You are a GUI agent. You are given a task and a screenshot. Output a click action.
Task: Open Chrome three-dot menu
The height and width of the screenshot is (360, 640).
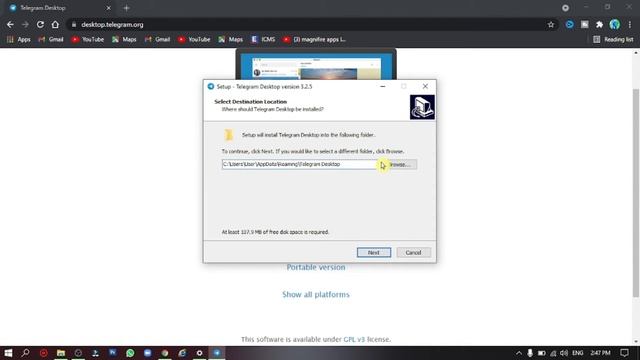click(x=630, y=24)
